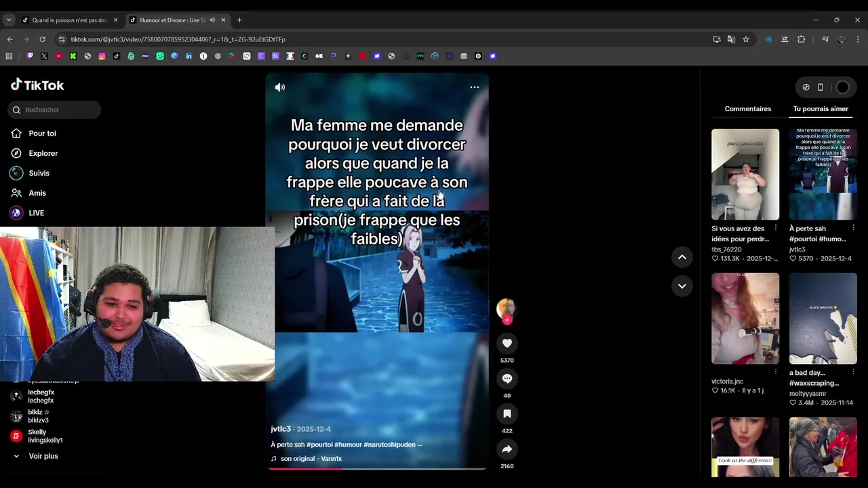Close the Humour et Divorce browser tab
The width and height of the screenshot is (868, 488).
pos(223,20)
